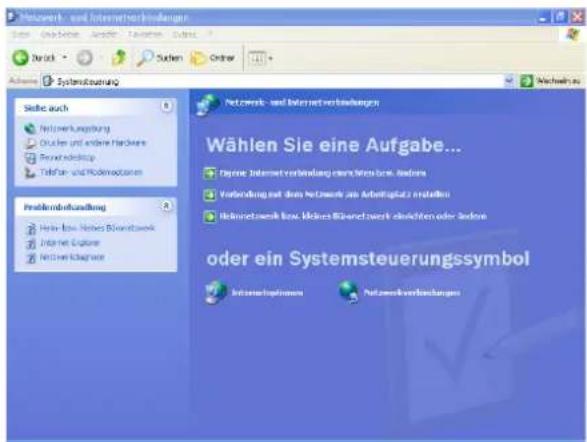Open the address bar dropdown arrow
The image size is (587, 442).
point(509,80)
